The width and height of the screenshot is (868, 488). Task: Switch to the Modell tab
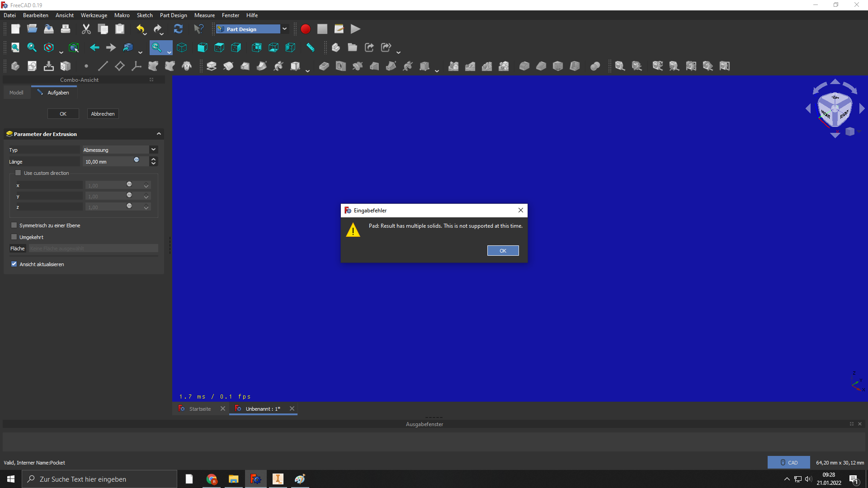(x=16, y=93)
